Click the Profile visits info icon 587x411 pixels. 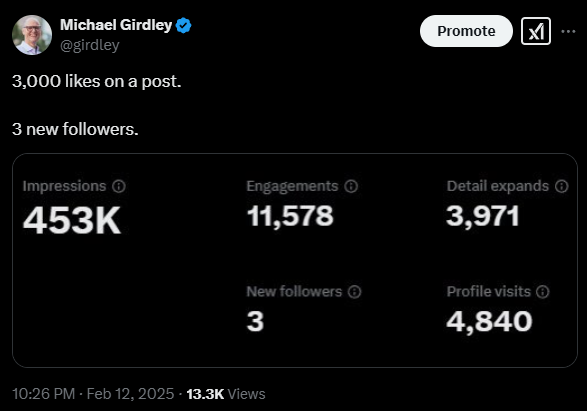(x=542, y=292)
